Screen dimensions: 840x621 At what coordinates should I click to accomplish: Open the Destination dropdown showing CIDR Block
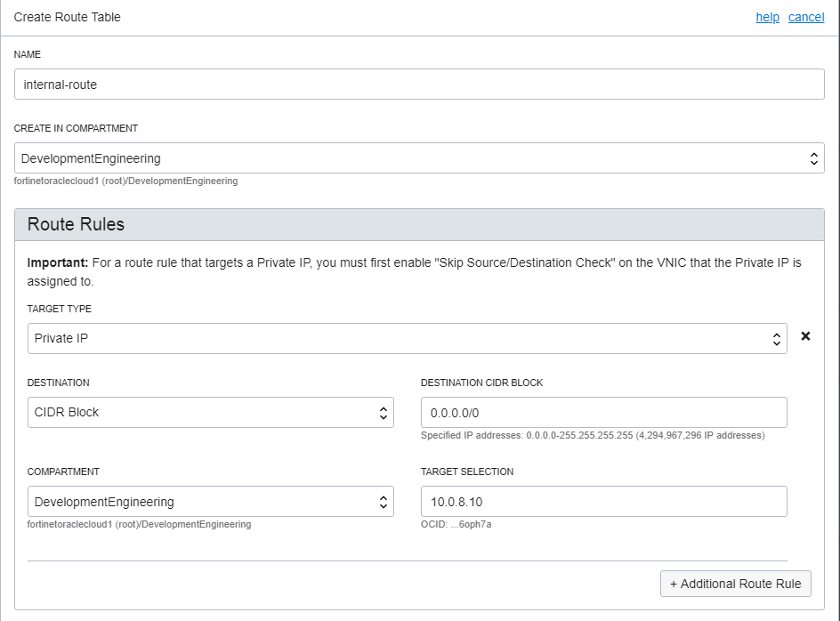pos(205,412)
